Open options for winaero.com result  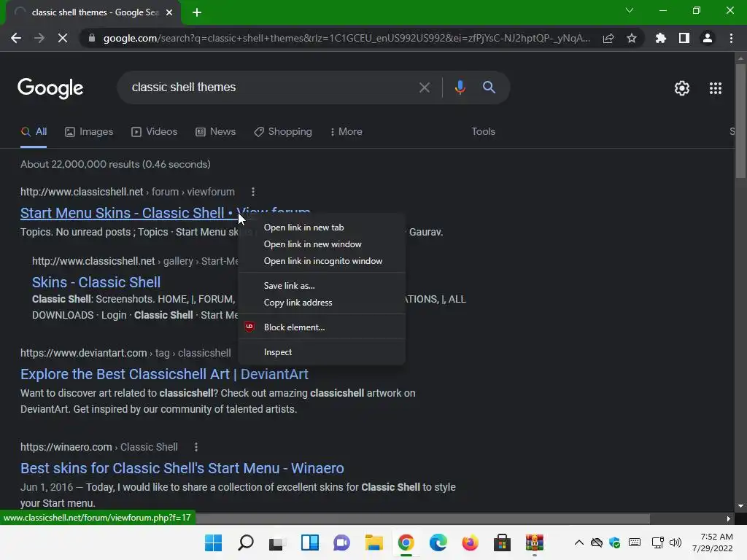click(196, 447)
